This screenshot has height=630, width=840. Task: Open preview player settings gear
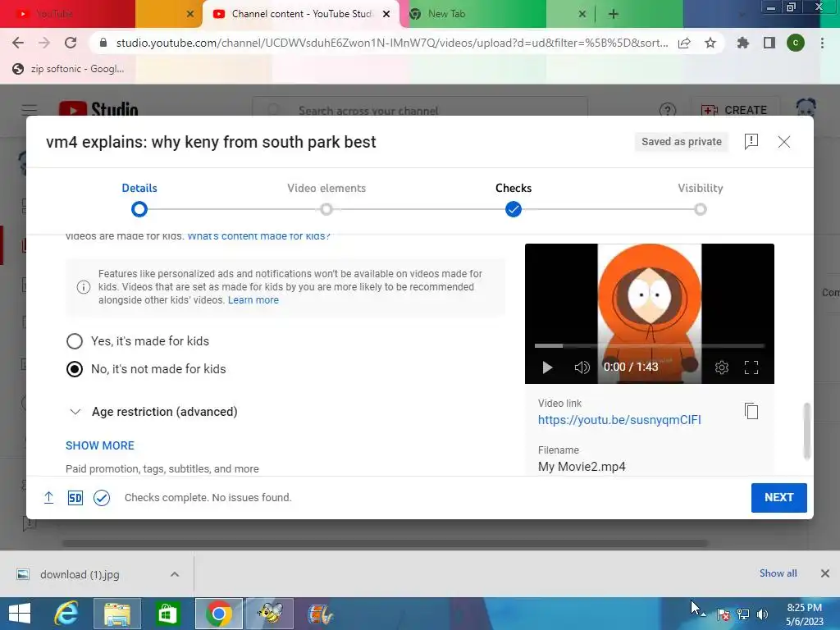[x=722, y=367]
